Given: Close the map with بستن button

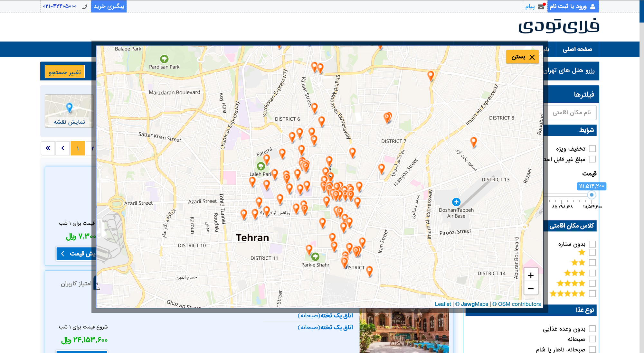Looking at the screenshot, I should coord(522,57).
